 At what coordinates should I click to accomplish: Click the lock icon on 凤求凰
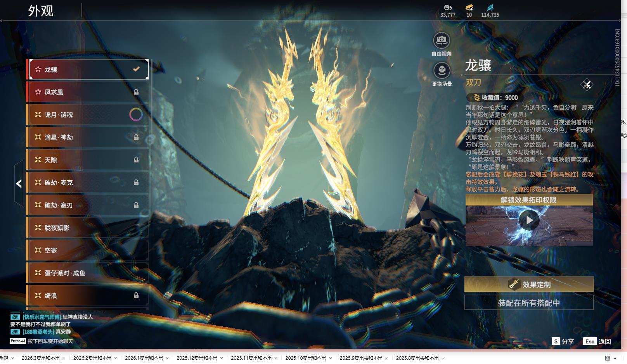coord(136,92)
